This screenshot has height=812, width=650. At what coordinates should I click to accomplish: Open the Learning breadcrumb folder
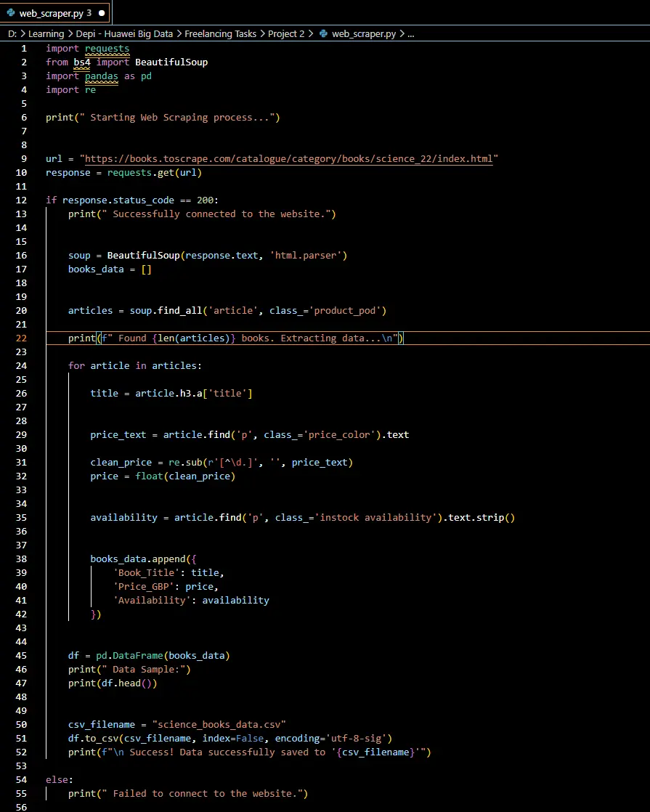point(46,33)
